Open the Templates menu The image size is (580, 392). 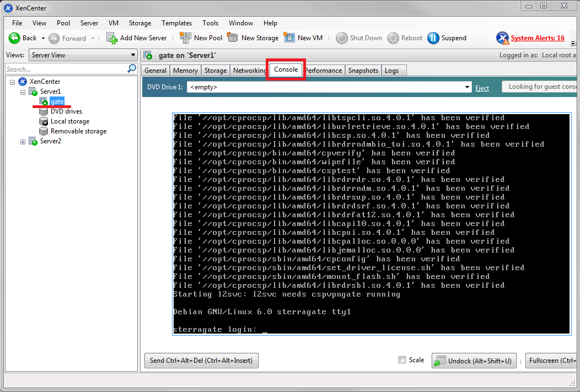click(x=176, y=23)
